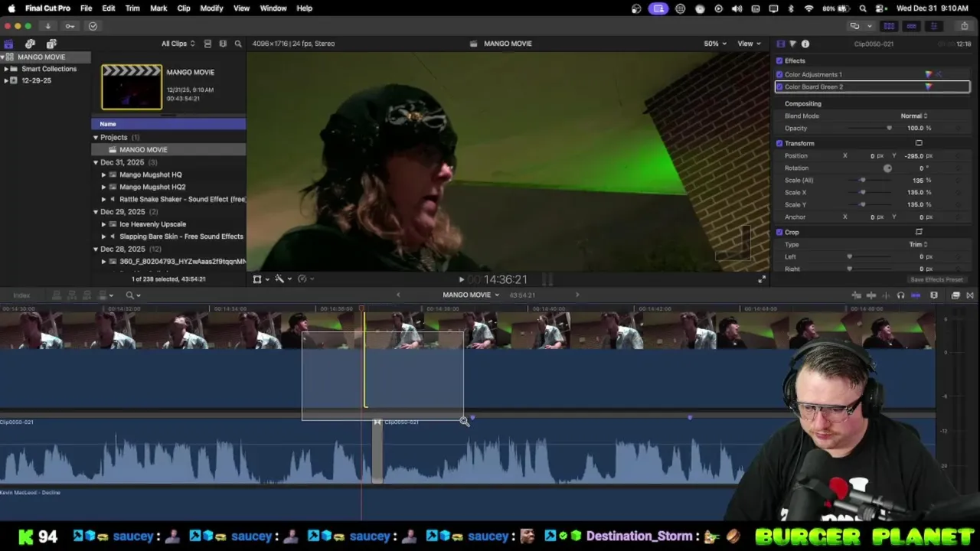Open the Edit menu
The height and width of the screenshot is (551, 980).
[x=109, y=8]
